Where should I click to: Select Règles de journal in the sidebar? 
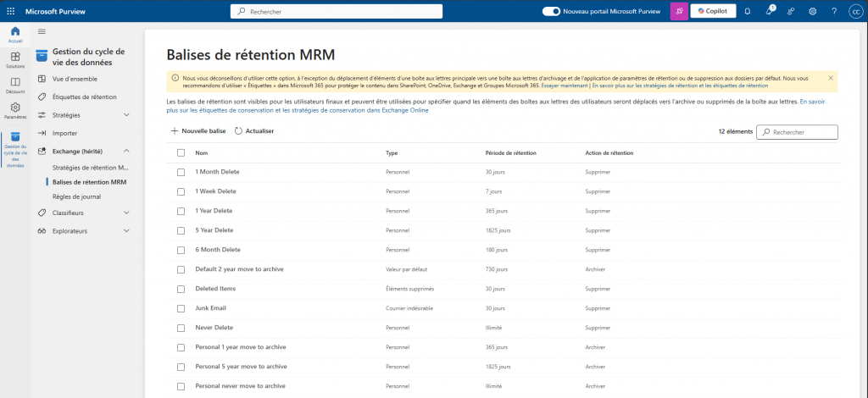76,196
